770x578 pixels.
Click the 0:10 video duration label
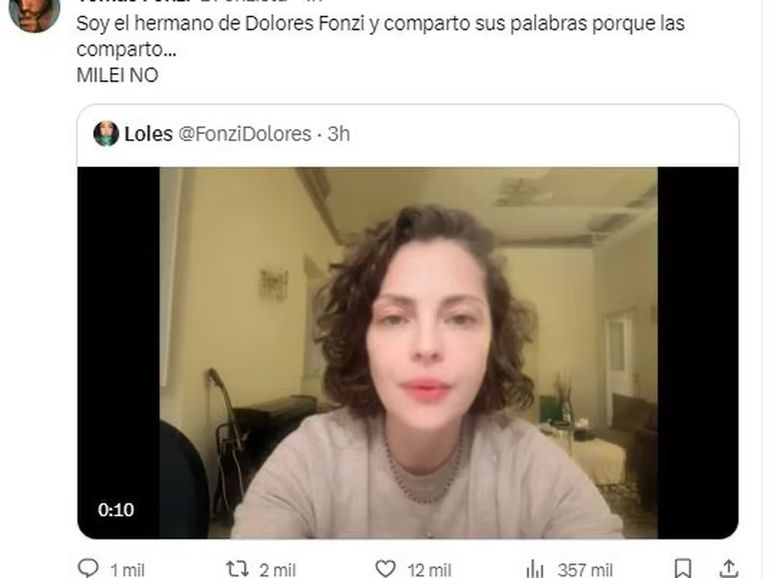(116, 510)
